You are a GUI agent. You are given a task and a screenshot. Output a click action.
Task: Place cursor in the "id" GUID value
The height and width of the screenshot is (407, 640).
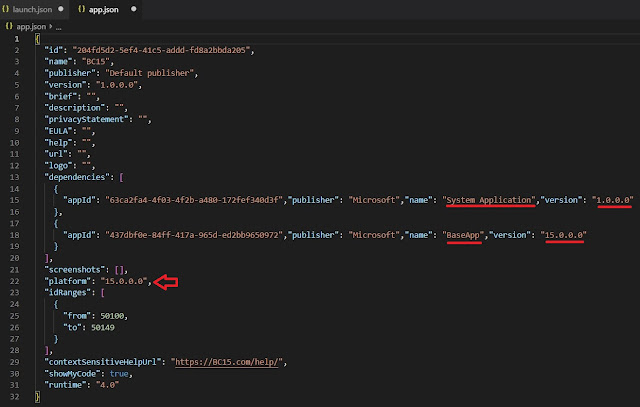(x=161, y=50)
